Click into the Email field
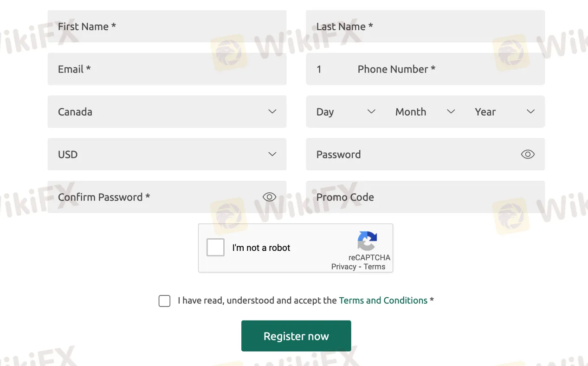The image size is (588, 366). pyautogui.click(x=167, y=69)
